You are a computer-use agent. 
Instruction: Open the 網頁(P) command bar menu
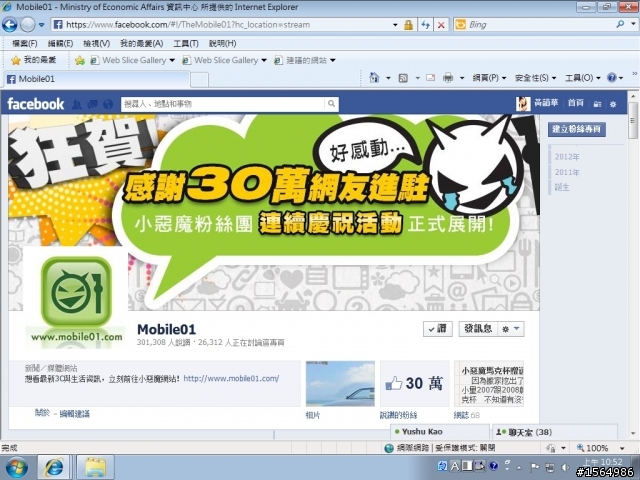click(x=489, y=78)
